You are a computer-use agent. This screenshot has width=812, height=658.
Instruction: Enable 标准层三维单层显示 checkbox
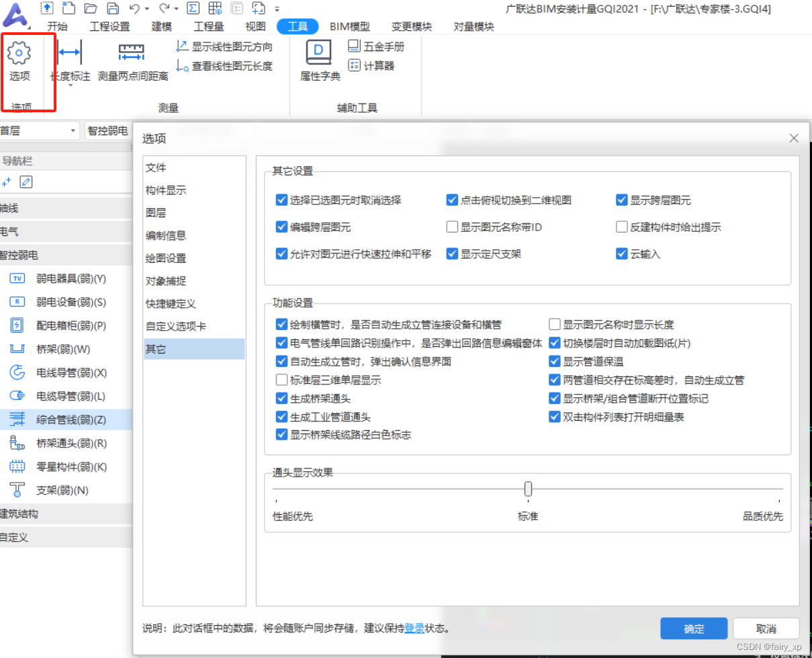tap(281, 380)
